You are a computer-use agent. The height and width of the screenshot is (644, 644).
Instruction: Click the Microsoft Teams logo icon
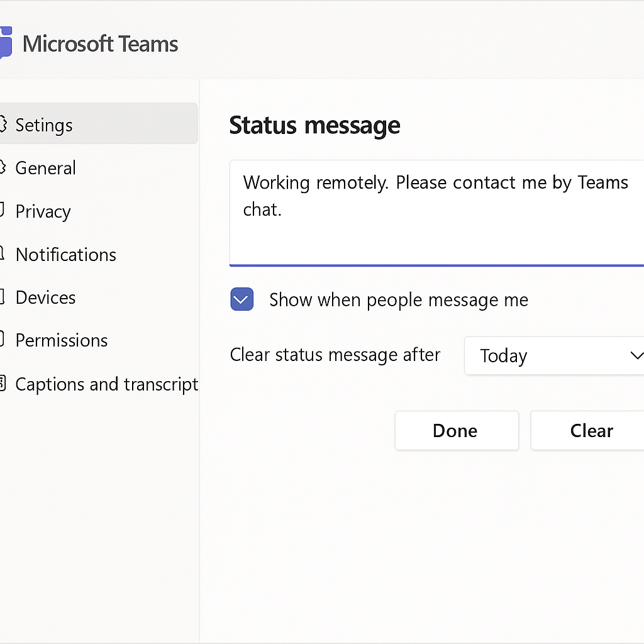[x=6, y=43]
